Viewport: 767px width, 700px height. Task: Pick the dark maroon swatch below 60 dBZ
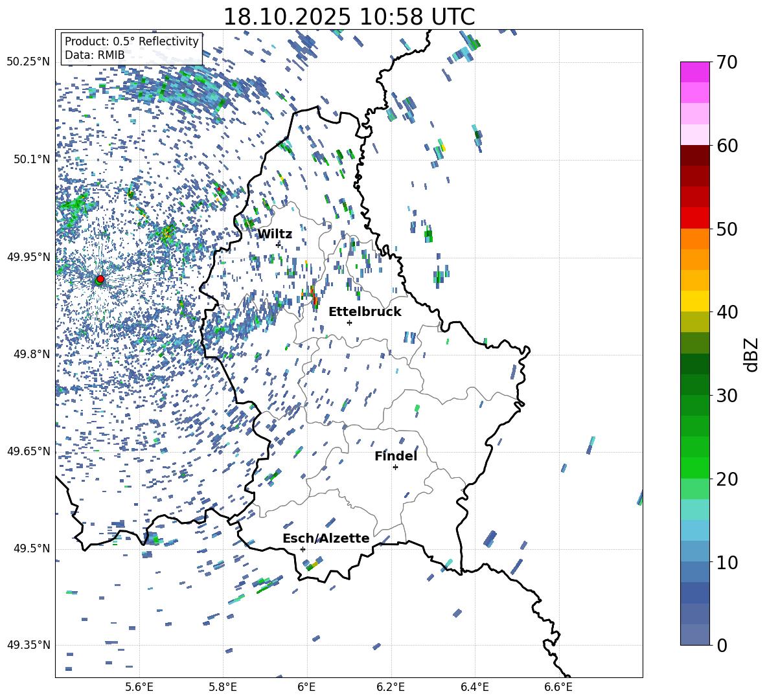tap(695, 155)
